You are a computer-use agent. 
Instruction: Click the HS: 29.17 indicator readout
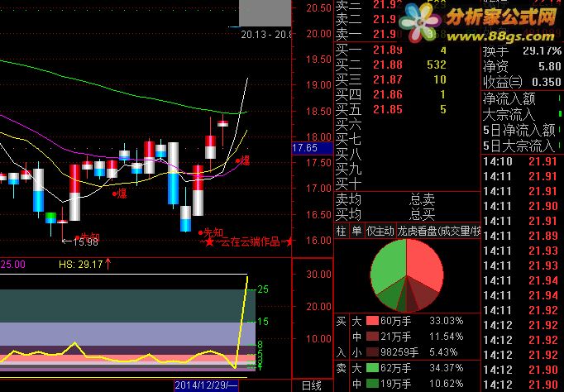coord(85,265)
